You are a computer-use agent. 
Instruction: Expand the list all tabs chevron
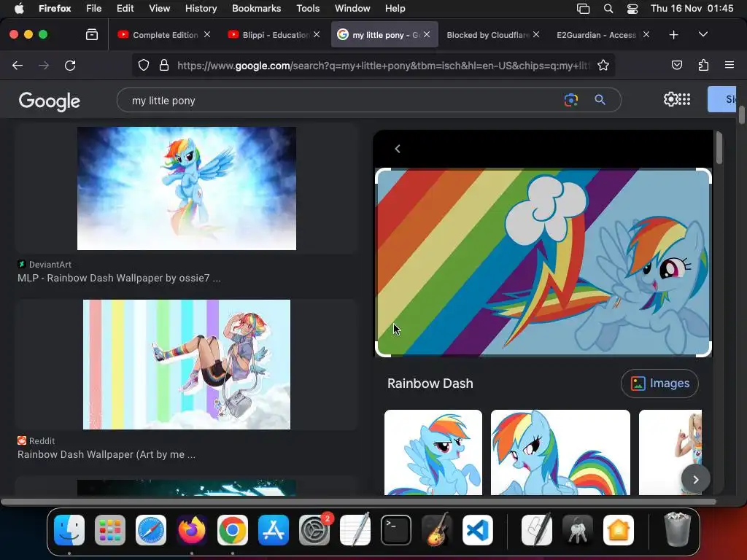coord(703,34)
